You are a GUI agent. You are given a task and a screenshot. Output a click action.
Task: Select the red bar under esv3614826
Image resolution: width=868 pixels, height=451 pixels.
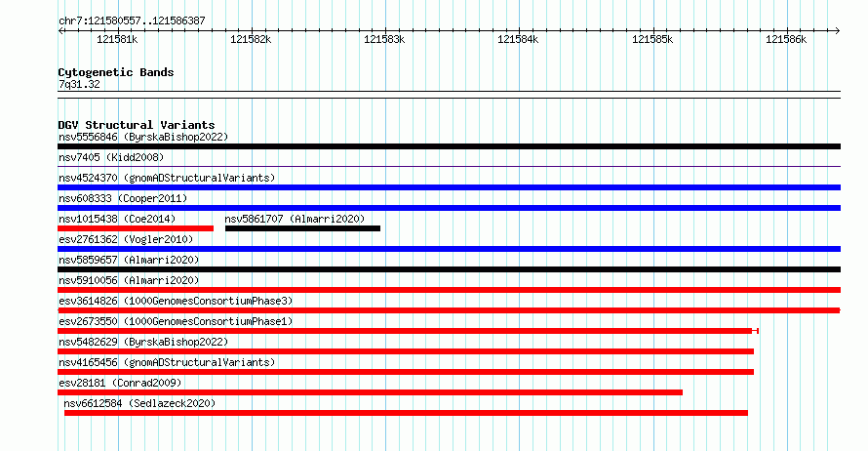click(449, 310)
